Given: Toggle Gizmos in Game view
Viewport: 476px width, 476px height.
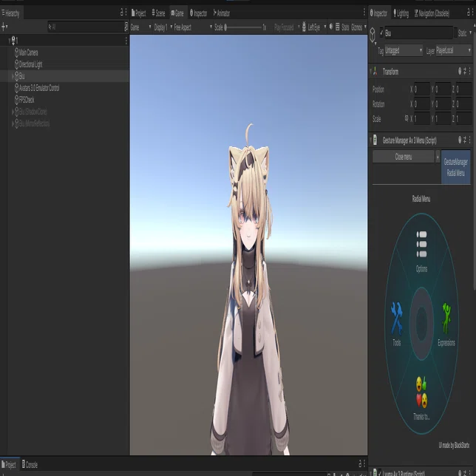Looking at the screenshot, I should (x=356, y=27).
